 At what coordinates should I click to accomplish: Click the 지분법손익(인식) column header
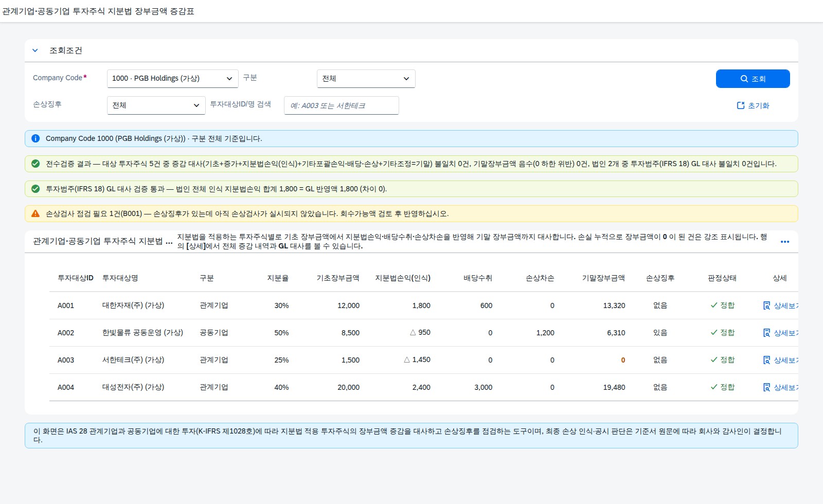pyautogui.click(x=403, y=278)
